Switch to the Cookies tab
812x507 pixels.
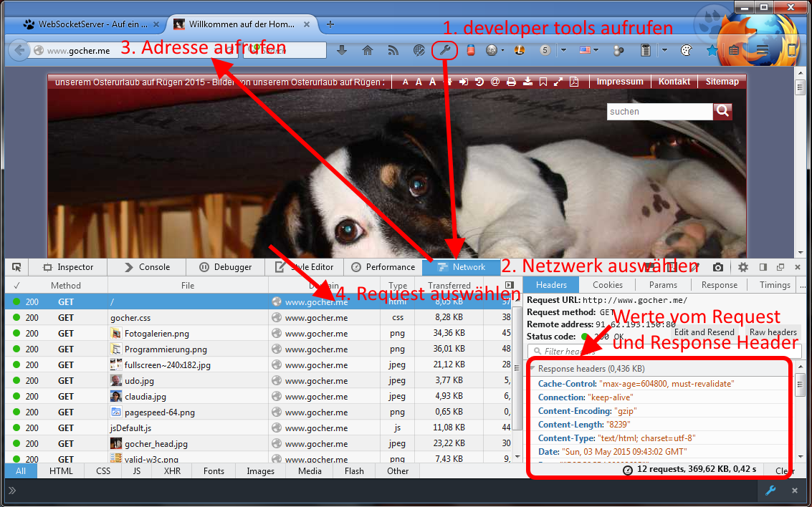pyautogui.click(x=608, y=285)
